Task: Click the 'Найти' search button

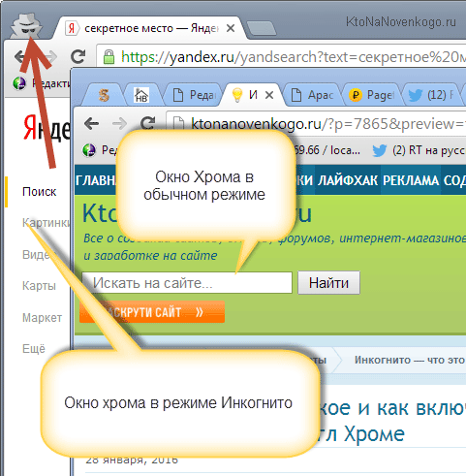Action: coord(328,283)
